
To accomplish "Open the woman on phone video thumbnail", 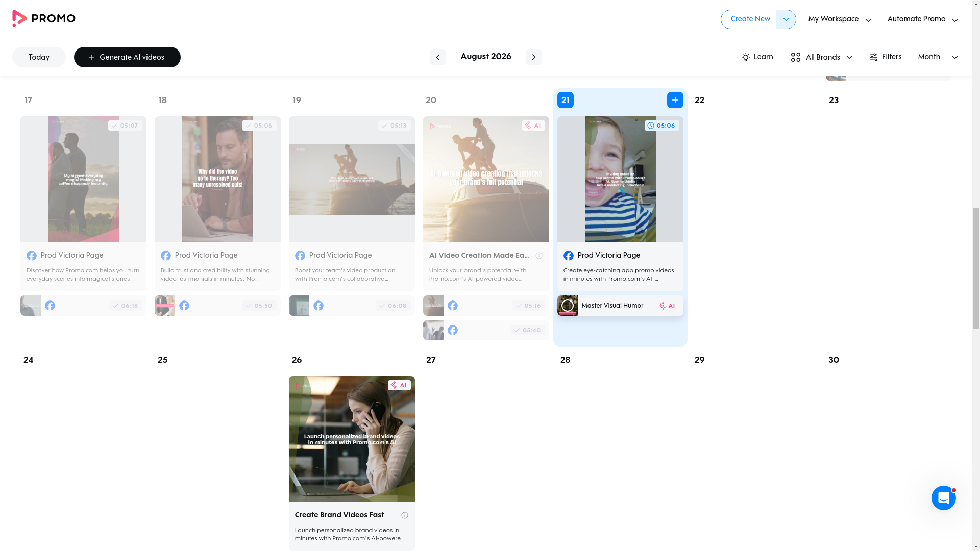I will tap(352, 439).
